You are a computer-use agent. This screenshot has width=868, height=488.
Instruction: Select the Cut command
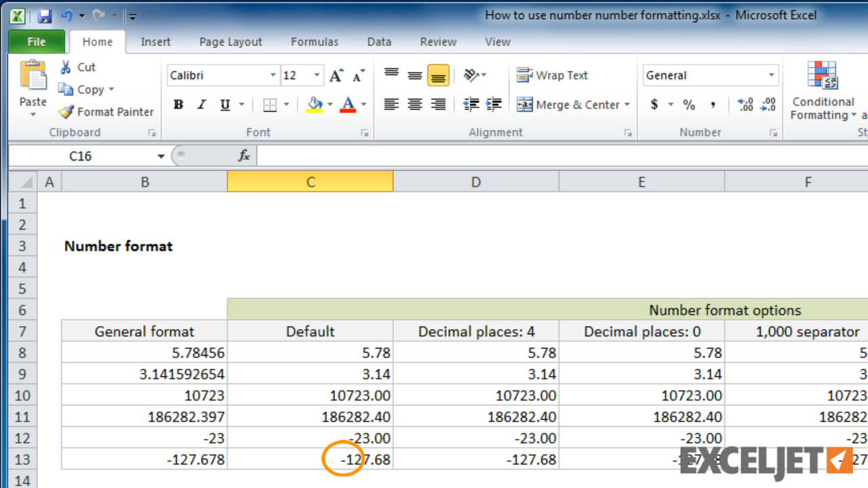click(78, 66)
